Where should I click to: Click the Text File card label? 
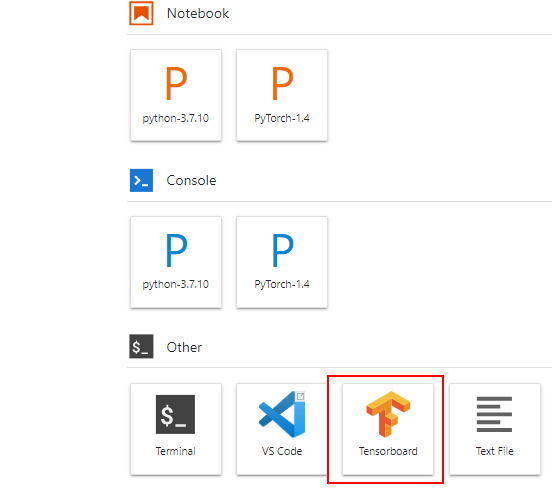[x=495, y=451]
